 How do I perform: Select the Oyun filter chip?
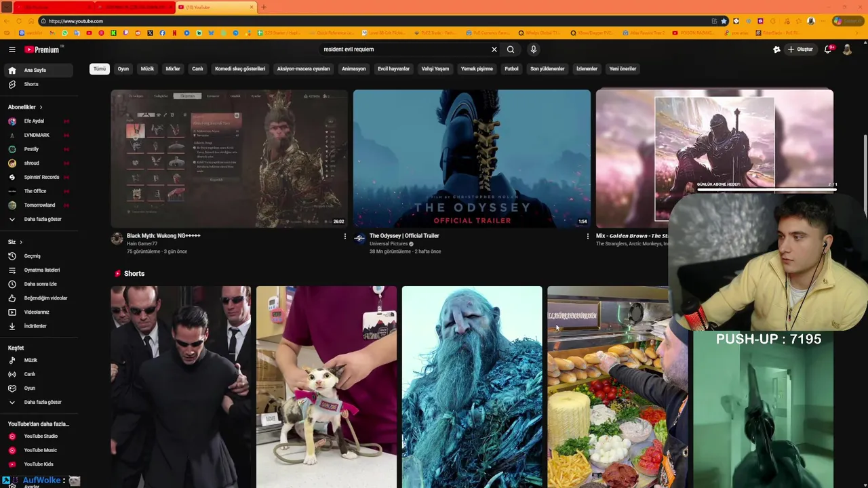(x=123, y=68)
